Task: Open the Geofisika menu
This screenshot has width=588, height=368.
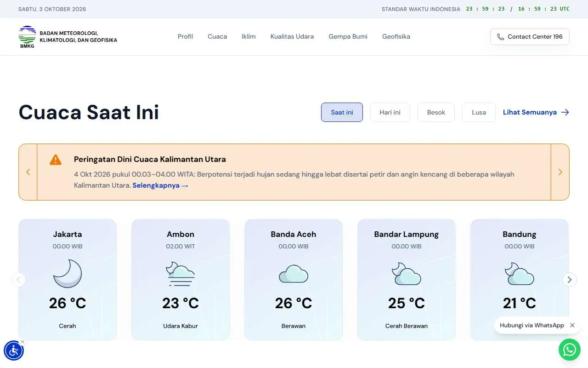Action: point(396,36)
